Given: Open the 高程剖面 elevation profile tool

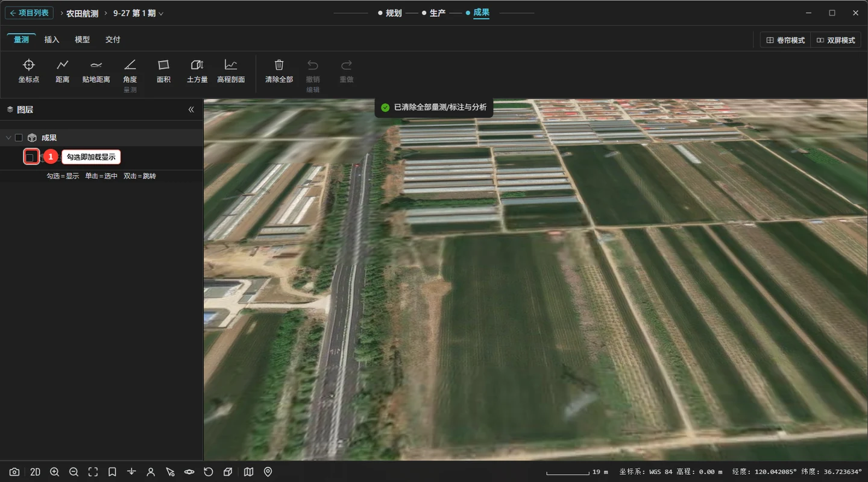Looking at the screenshot, I should (x=231, y=71).
